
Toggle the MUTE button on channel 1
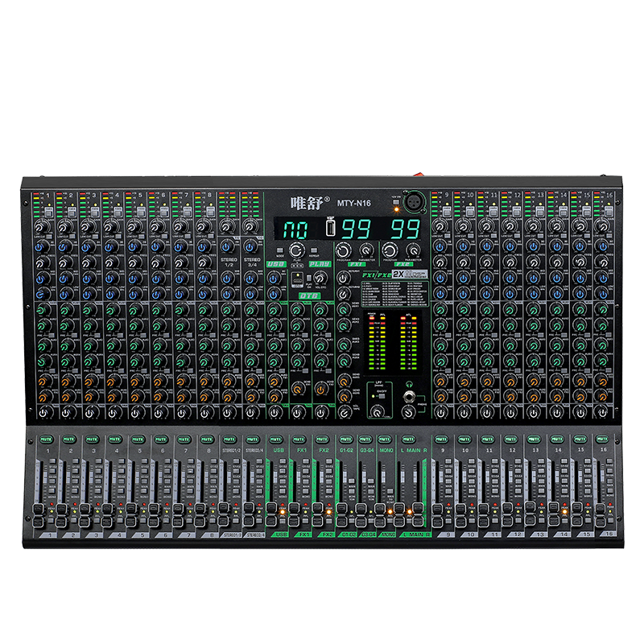[x=46, y=440]
